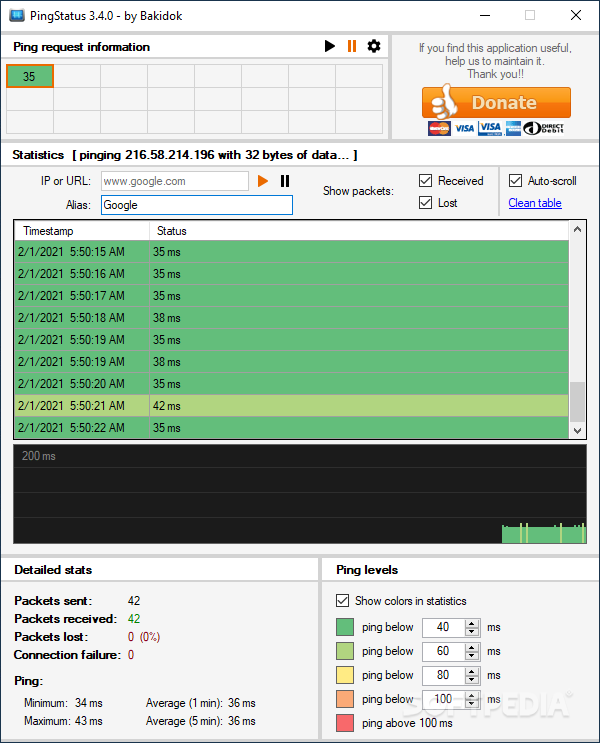Select the 5:50:21 AM 42 ms row
The width and height of the screenshot is (600, 743).
point(291,406)
